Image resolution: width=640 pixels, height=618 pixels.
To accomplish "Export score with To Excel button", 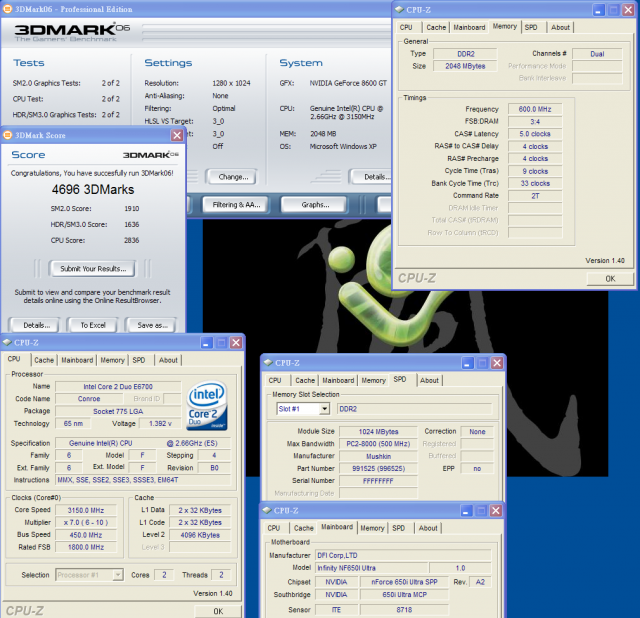I will tap(93, 325).
